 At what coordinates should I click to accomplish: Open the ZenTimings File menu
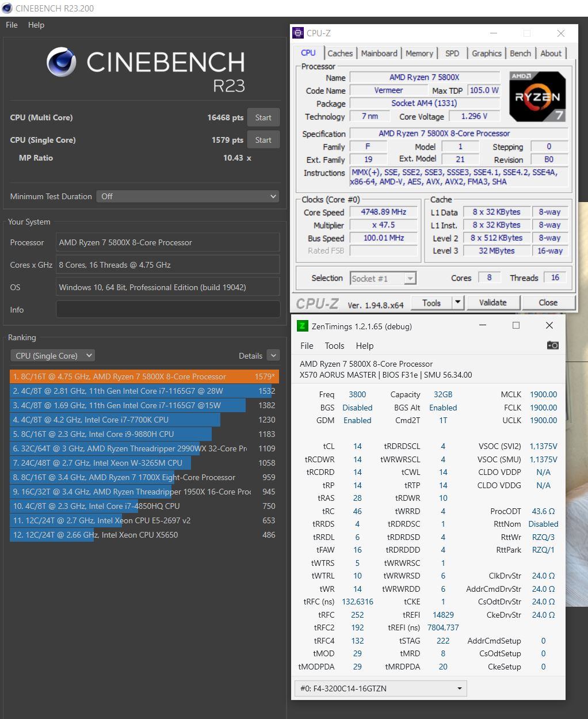pyautogui.click(x=307, y=346)
